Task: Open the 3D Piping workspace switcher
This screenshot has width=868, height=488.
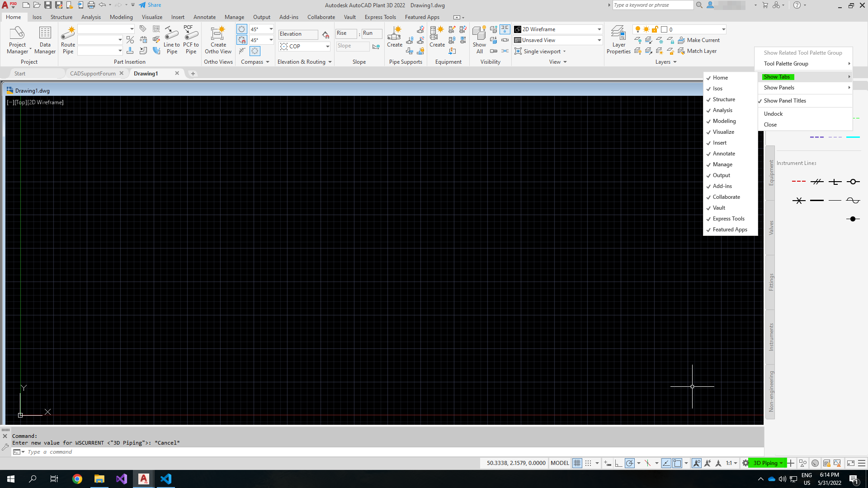Action: 766,463
